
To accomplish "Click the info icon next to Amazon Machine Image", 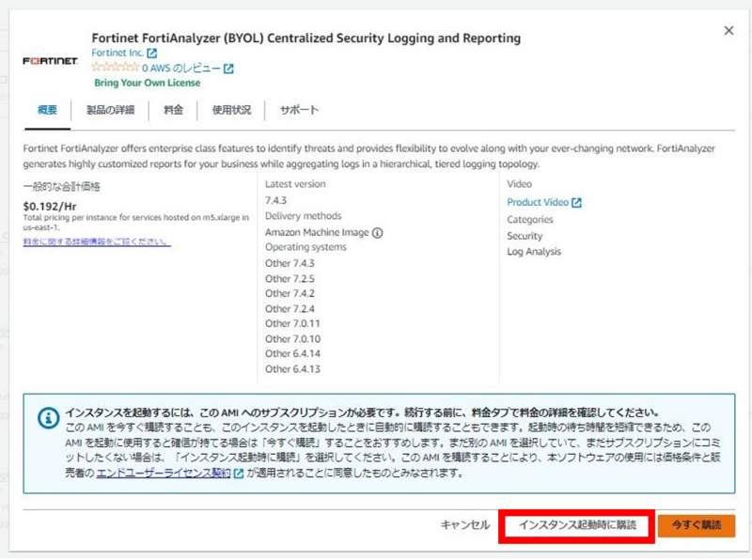I will click(378, 233).
